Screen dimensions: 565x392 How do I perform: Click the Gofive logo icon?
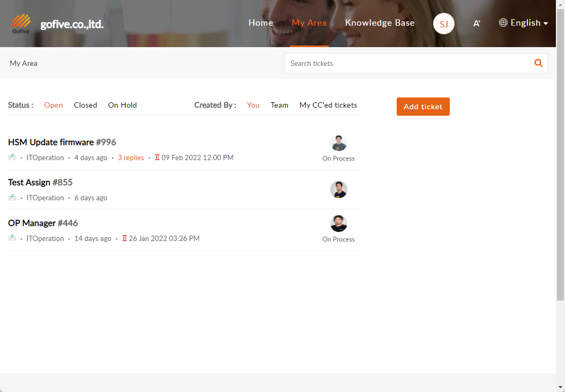tap(21, 24)
